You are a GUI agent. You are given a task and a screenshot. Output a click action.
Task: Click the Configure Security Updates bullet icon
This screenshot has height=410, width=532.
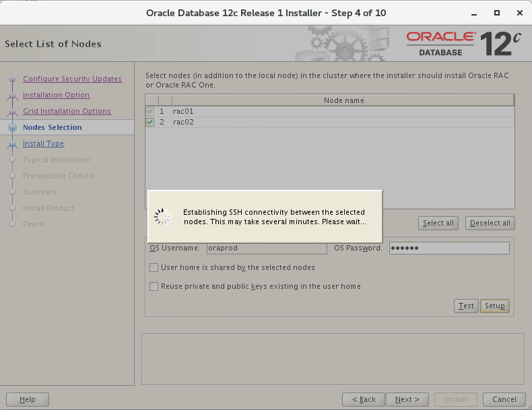[13, 79]
